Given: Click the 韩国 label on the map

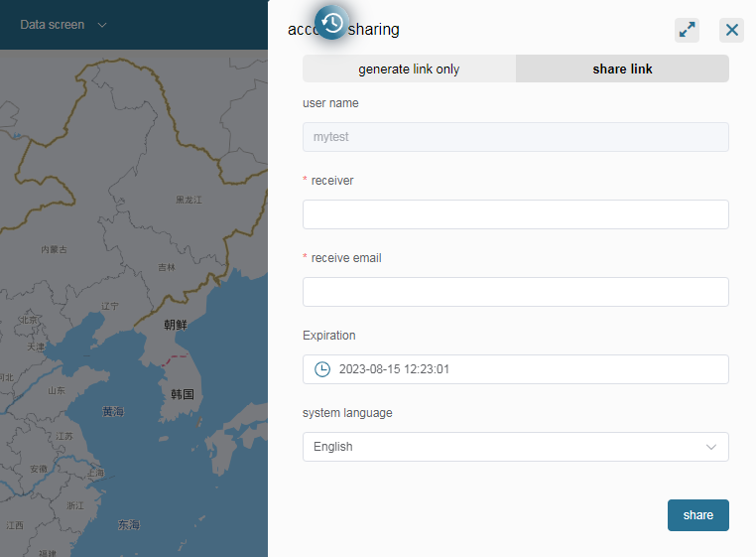Looking at the screenshot, I should (182, 394).
